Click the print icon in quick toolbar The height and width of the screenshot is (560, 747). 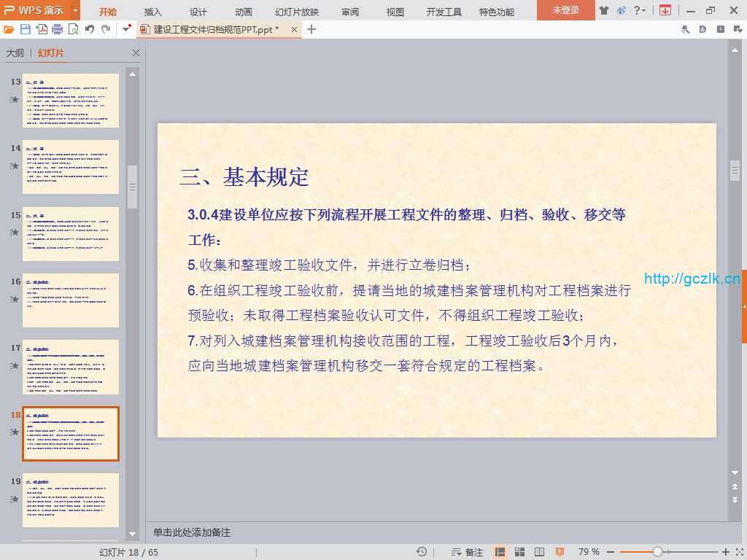[x=57, y=29]
